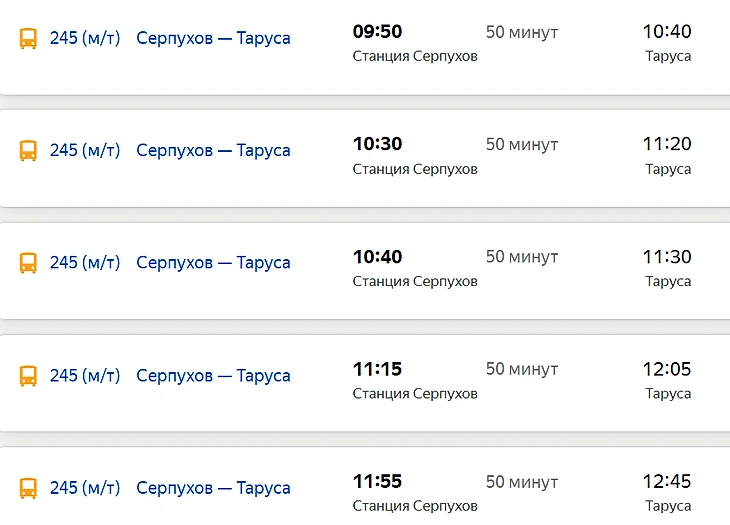Select the 09:50 departure time
Viewport: 730px width, 525px height.
pos(378,32)
